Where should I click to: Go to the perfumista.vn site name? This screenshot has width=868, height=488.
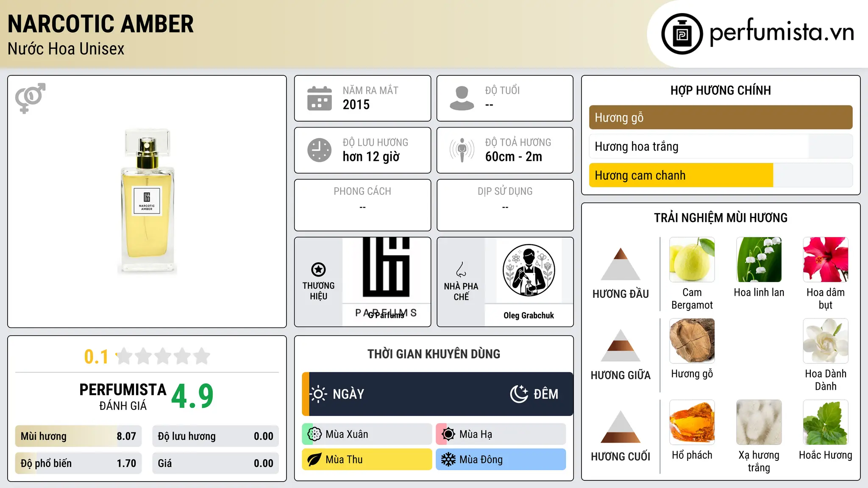[x=782, y=33]
